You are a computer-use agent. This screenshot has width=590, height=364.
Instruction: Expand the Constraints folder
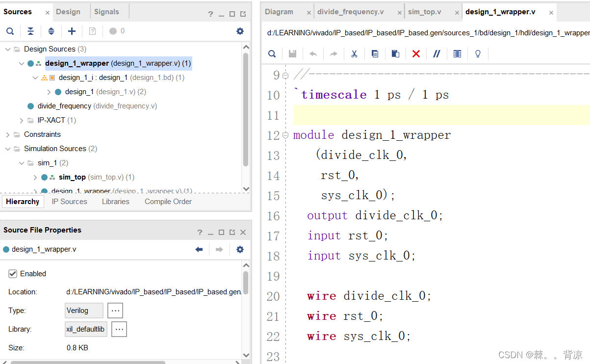pos(7,134)
